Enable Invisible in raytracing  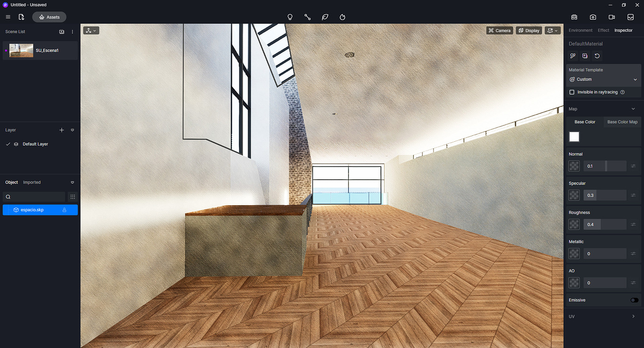[572, 92]
